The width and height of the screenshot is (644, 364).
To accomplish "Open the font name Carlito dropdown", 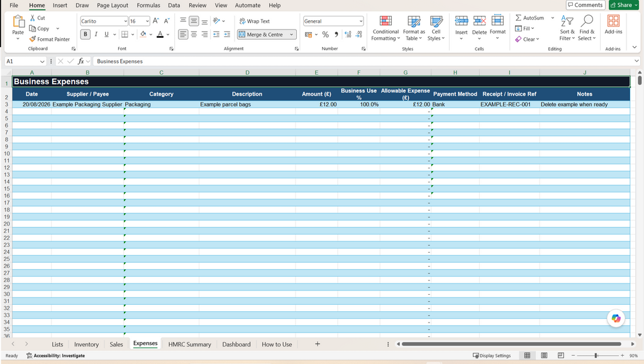I will pos(125,21).
